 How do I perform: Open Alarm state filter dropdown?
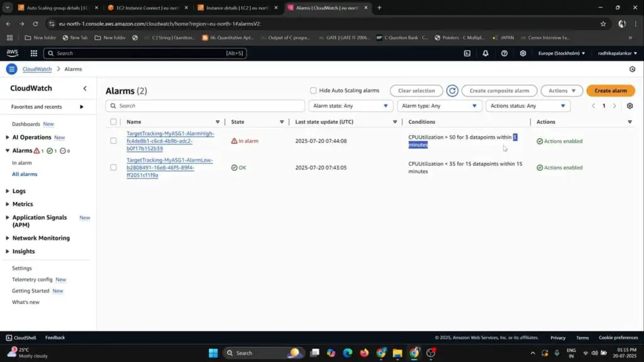(351, 106)
